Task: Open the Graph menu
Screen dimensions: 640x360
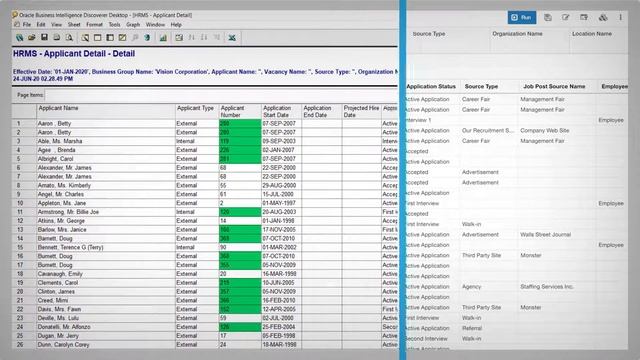Action: click(x=133, y=24)
